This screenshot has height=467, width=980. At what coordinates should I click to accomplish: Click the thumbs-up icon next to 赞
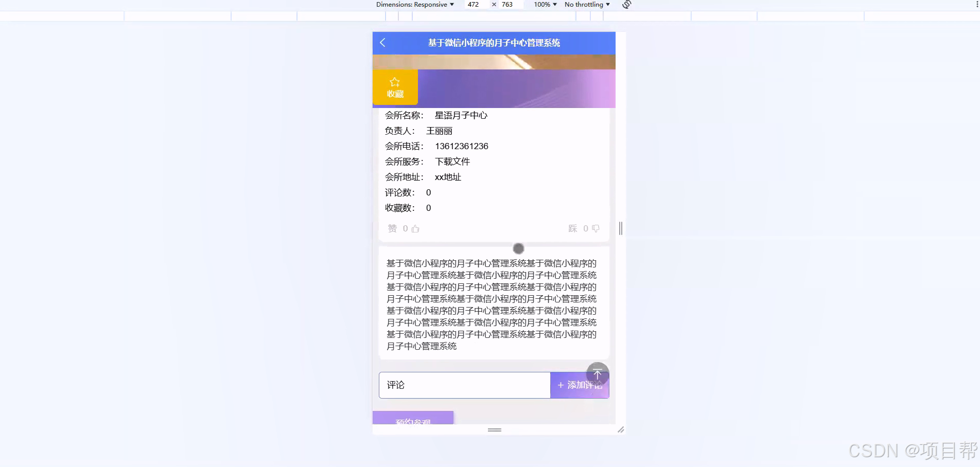415,228
